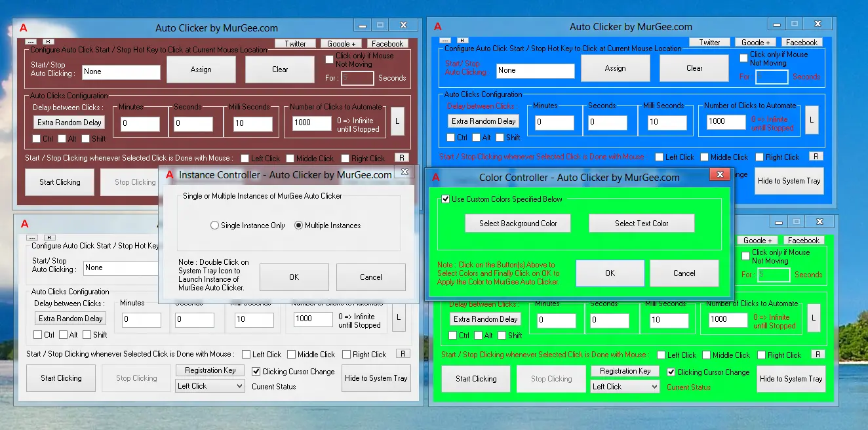The image size is (868, 430).
Task: Click Registration Key in green window
Action: 625,371
